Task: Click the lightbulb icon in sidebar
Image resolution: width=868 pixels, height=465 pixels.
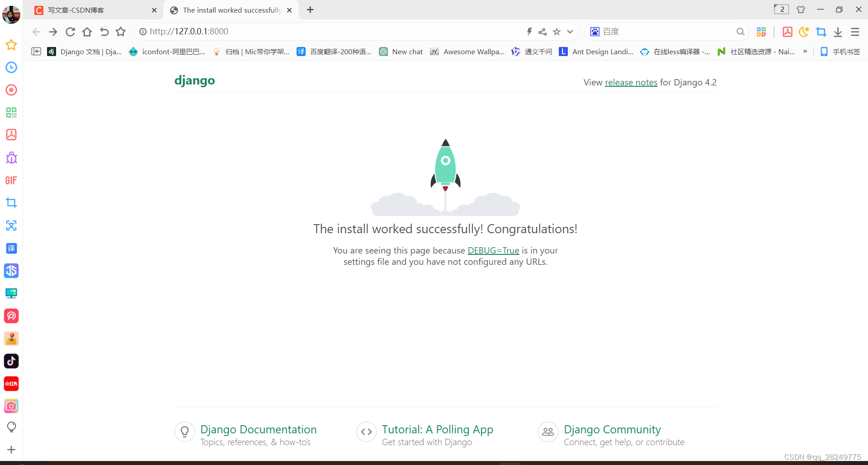Action: click(x=11, y=427)
